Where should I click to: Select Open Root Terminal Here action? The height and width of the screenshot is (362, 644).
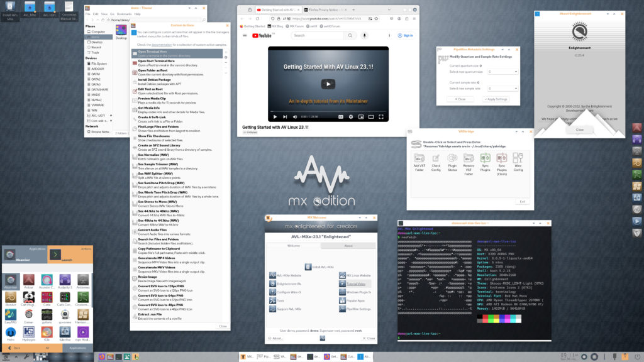coord(177,63)
